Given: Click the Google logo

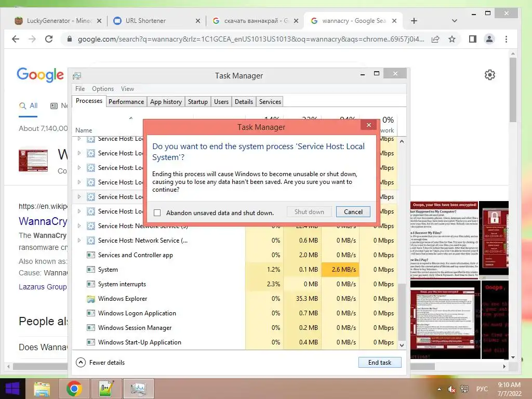Looking at the screenshot, I should click(40, 75).
